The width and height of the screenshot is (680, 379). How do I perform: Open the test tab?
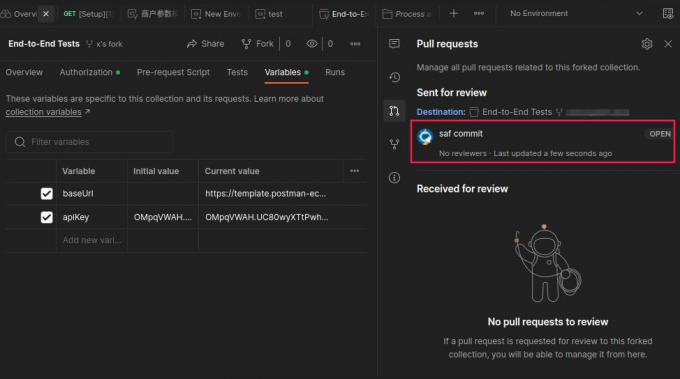click(269, 14)
